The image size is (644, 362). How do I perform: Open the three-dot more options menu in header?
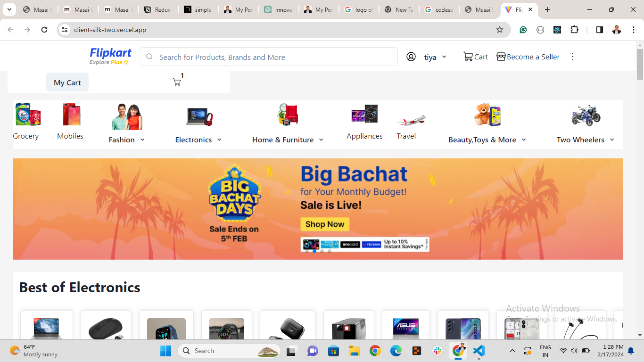click(573, 57)
